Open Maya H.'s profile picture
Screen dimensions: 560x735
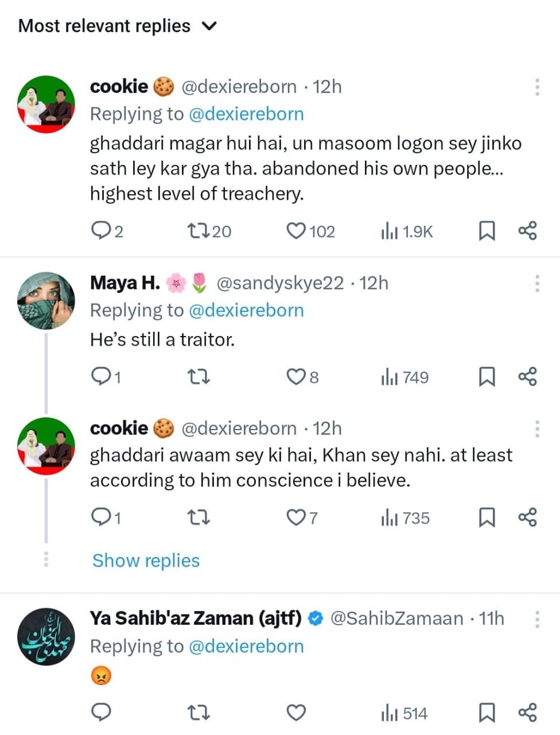(x=46, y=300)
